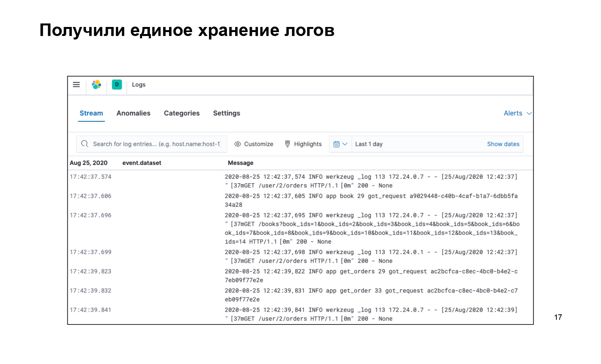This screenshot has width=601, height=364.
Task: Open the 'D' space avatar icon
Action: tap(117, 84)
